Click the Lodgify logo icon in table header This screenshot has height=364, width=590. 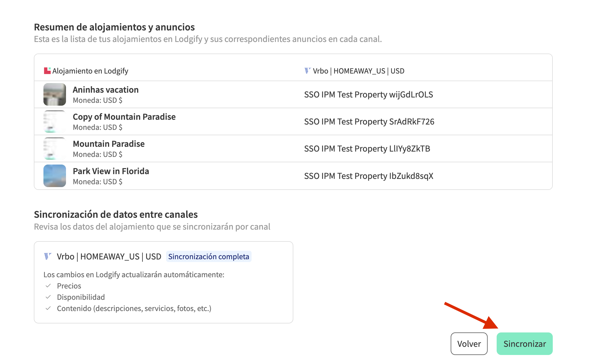click(47, 71)
